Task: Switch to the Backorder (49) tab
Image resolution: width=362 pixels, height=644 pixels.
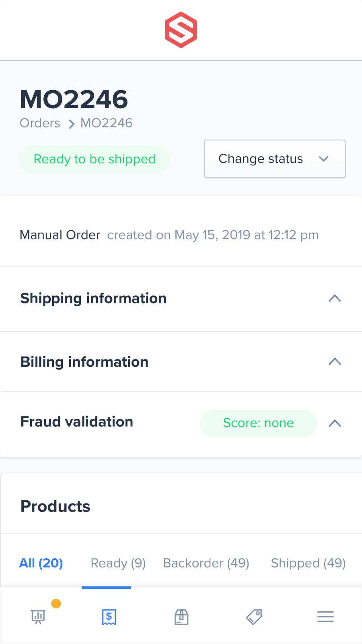Action: tap(206, 563)
